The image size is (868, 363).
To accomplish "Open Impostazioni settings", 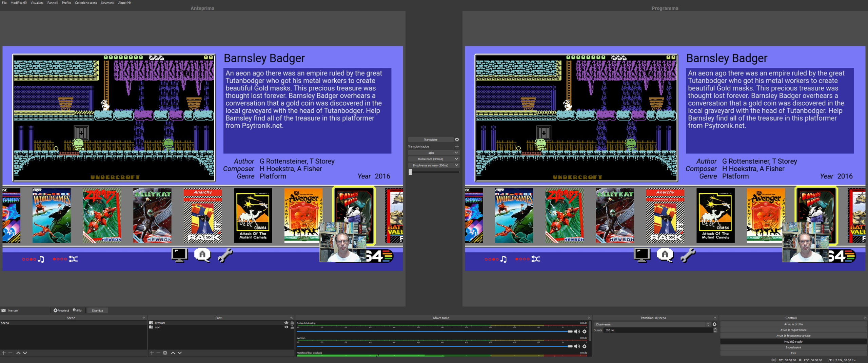I will point(793,347).
